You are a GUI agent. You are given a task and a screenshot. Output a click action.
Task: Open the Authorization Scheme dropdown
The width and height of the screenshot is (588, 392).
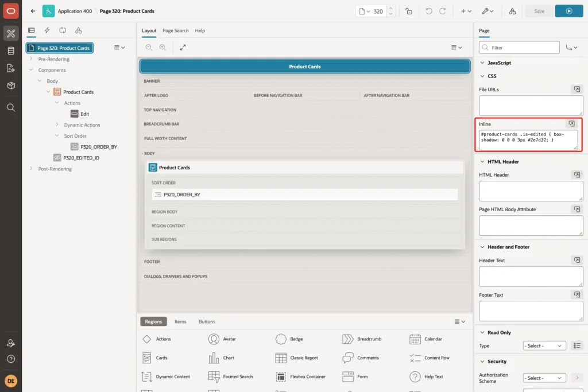(x=544, y=378)
